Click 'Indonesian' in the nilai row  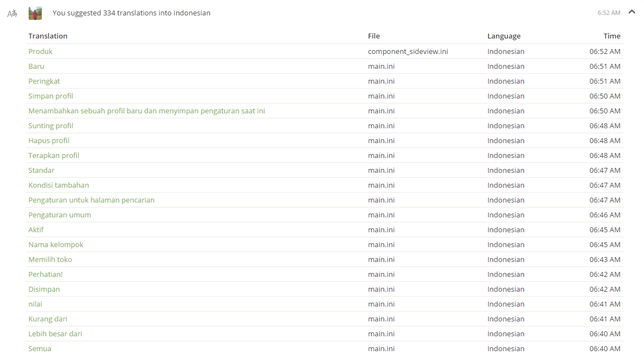506,304
